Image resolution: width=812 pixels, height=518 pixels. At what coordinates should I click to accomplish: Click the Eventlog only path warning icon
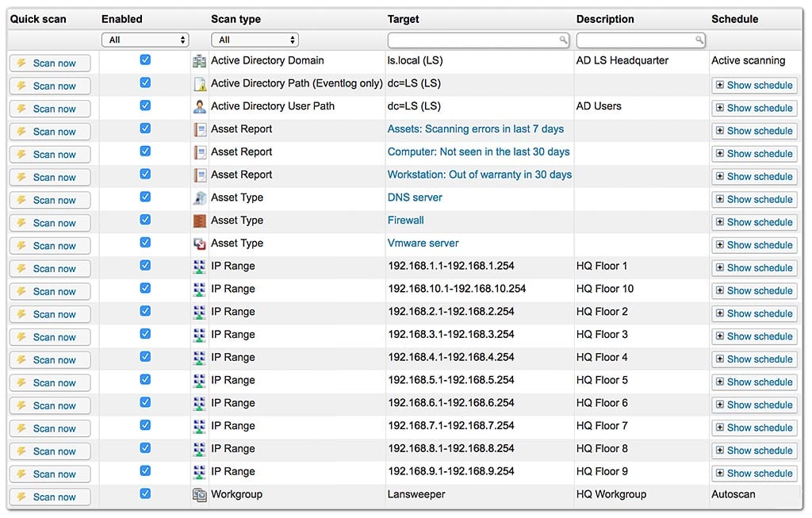coord(199,84)
